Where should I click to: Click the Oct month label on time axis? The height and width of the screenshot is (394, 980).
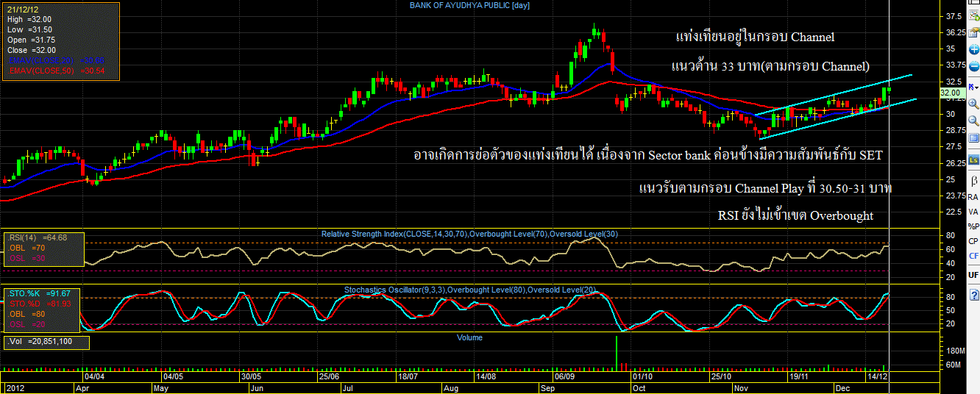click(x=639, y=387)
